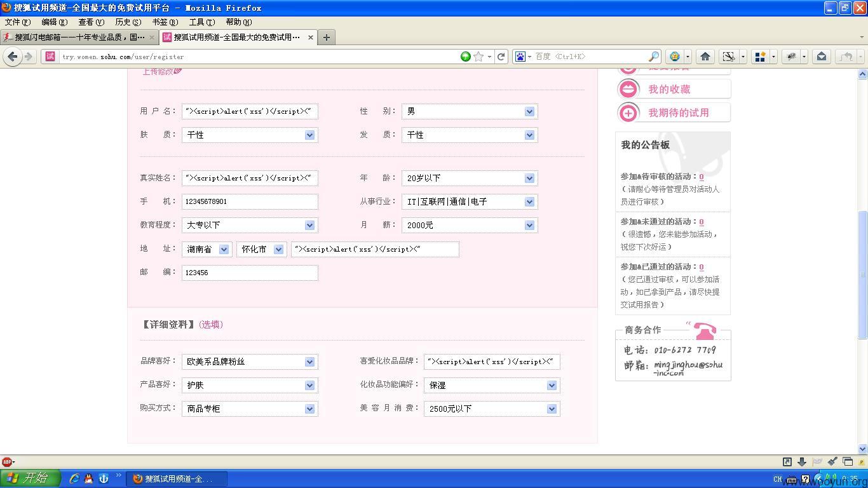Image resolution: width=868 pixels, height=488 pixels.
Task: Click the 用户名 input field
Action: [x=250, y=111]
